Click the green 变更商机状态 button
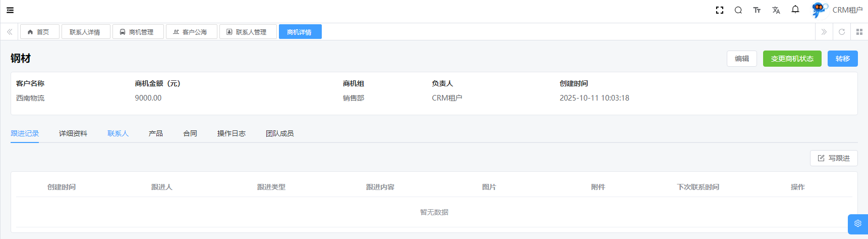 pos(792,59)
